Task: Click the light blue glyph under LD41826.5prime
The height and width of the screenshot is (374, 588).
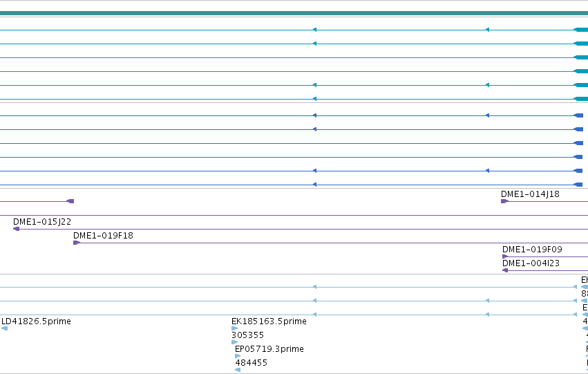Action: (5, 328)
